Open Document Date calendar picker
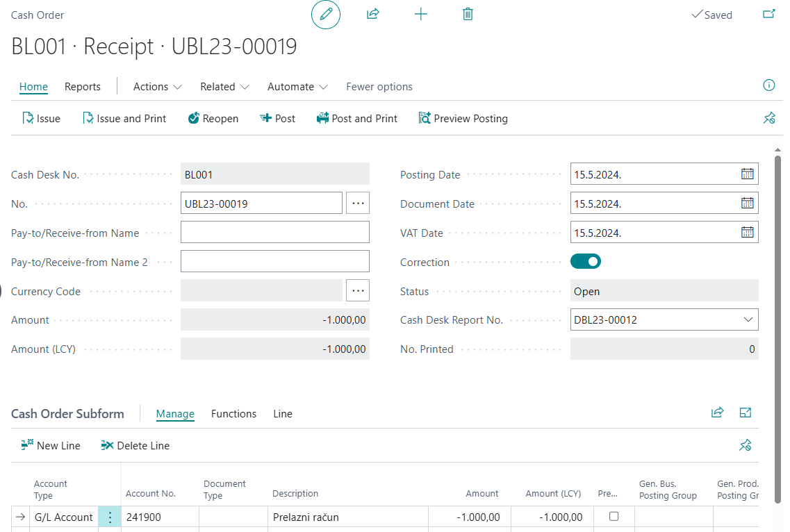This screenshot has width=790, height=532. (747, 203)
